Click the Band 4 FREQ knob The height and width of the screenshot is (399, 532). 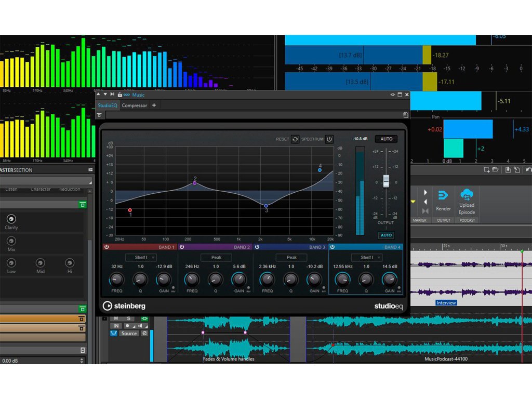(342, 280)
